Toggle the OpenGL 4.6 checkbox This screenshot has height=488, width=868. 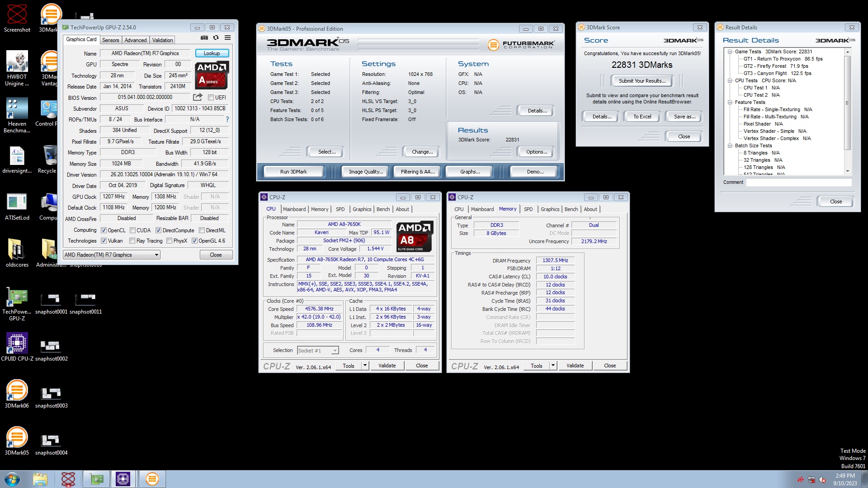(194, 241)
